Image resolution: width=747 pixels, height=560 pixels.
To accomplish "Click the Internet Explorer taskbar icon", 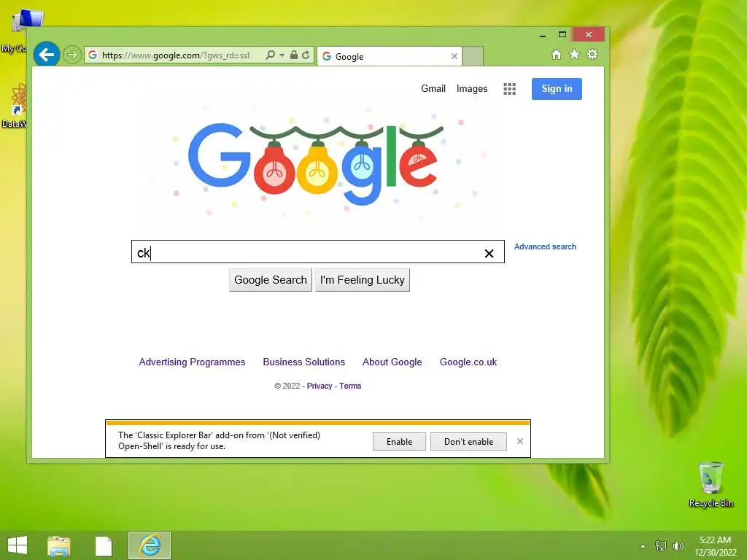I will [x=150, y=545].
